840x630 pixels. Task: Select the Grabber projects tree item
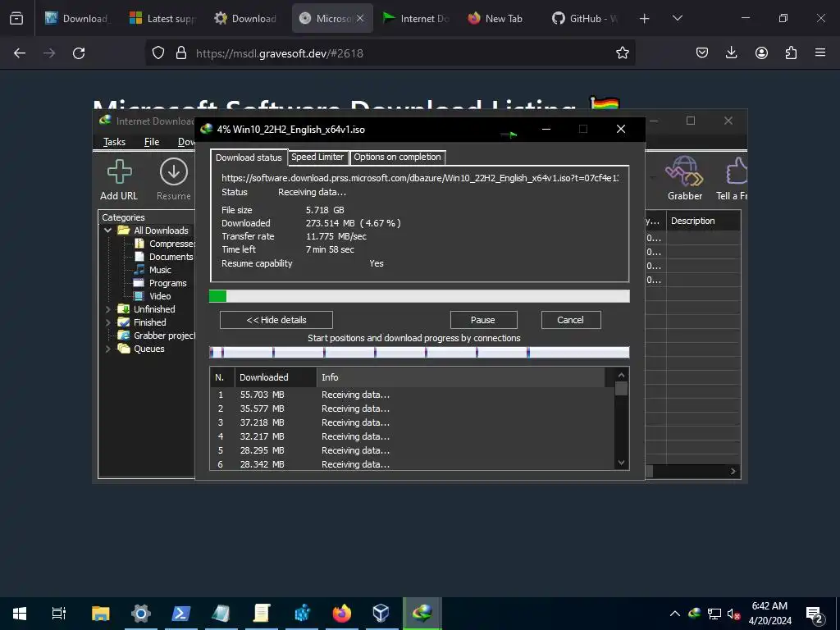[x=157, y=336]
